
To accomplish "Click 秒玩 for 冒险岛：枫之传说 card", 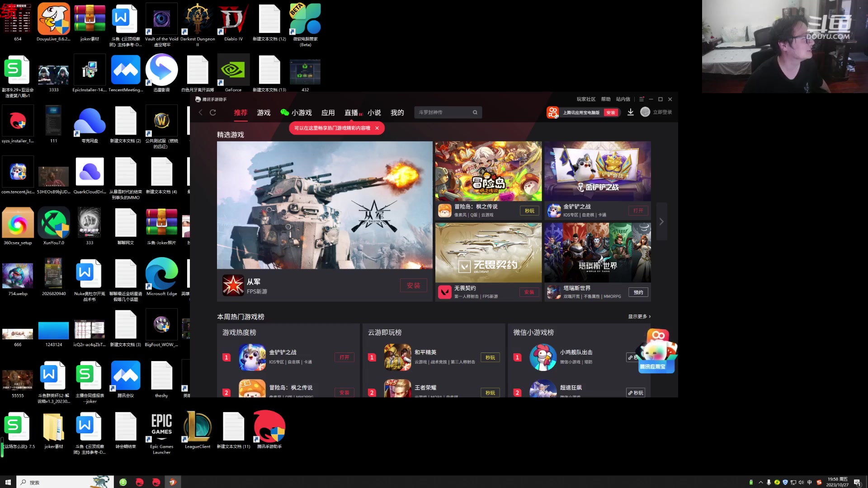I will click(x=529, y=211).
